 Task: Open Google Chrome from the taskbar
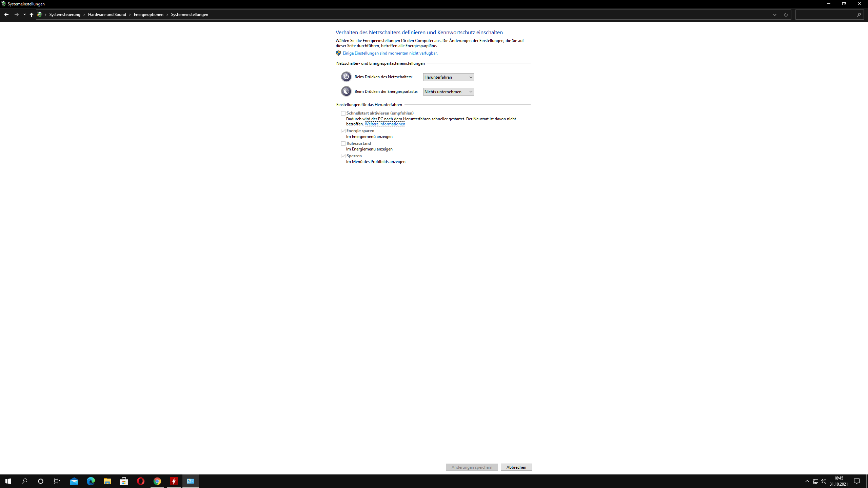point(157,481)
